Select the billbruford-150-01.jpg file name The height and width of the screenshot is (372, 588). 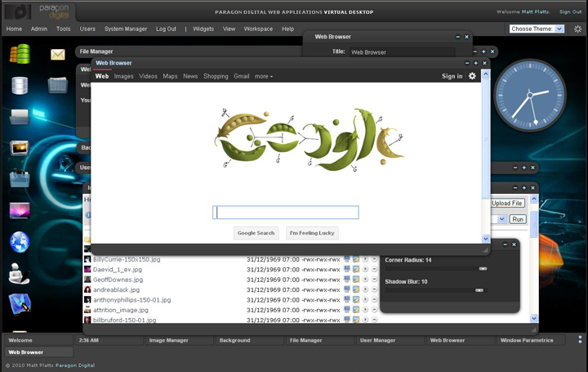124,320
